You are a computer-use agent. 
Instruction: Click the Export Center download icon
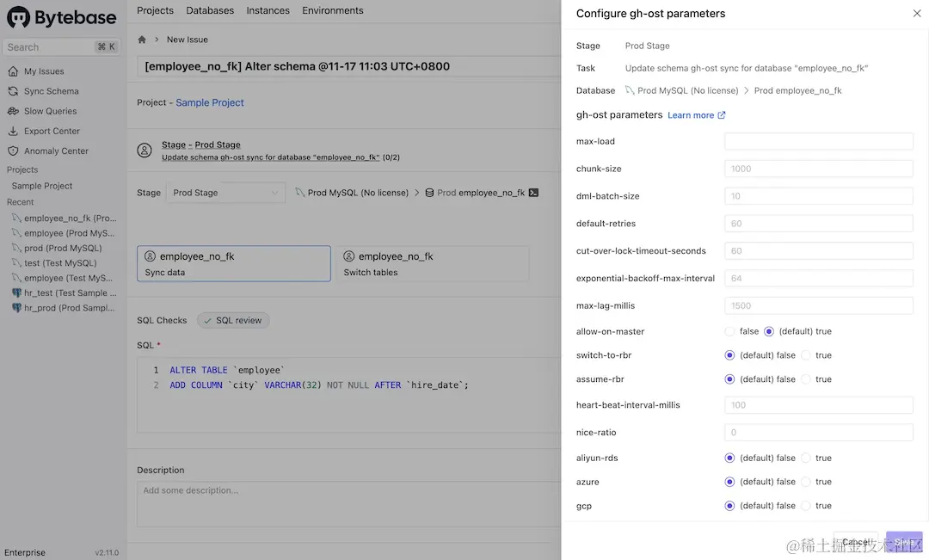tap(13, 131)
